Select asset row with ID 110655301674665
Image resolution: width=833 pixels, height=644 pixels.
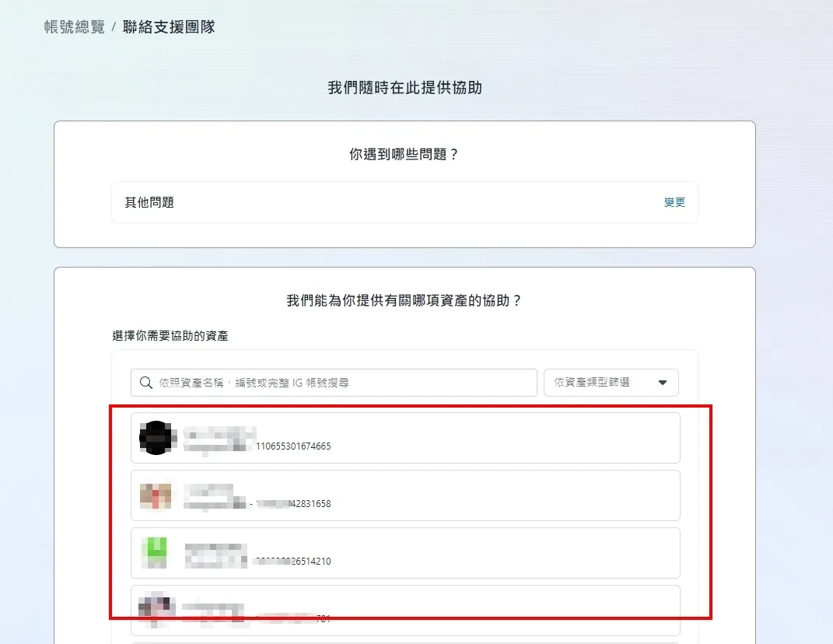[405, 438]
